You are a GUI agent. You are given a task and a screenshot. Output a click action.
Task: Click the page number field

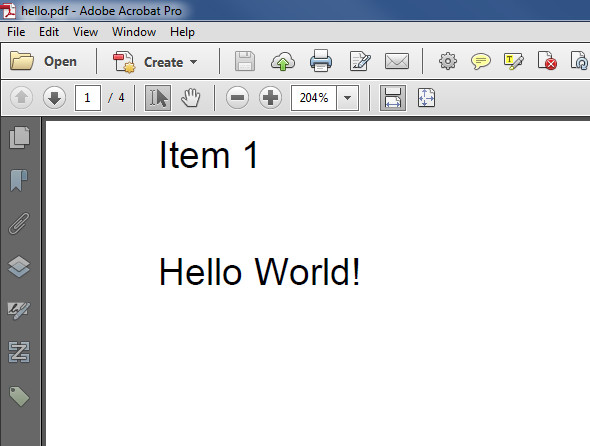point(88,98)
